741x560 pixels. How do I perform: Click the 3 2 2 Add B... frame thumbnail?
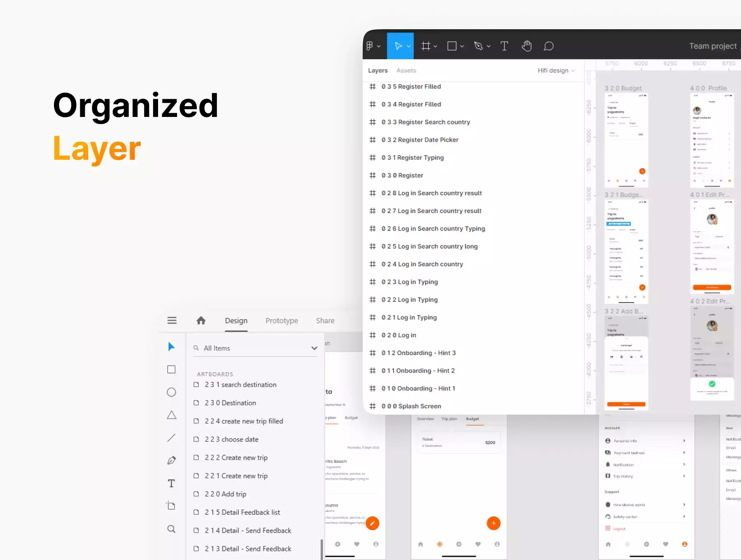pyautogui.click(x=626, y=363)
